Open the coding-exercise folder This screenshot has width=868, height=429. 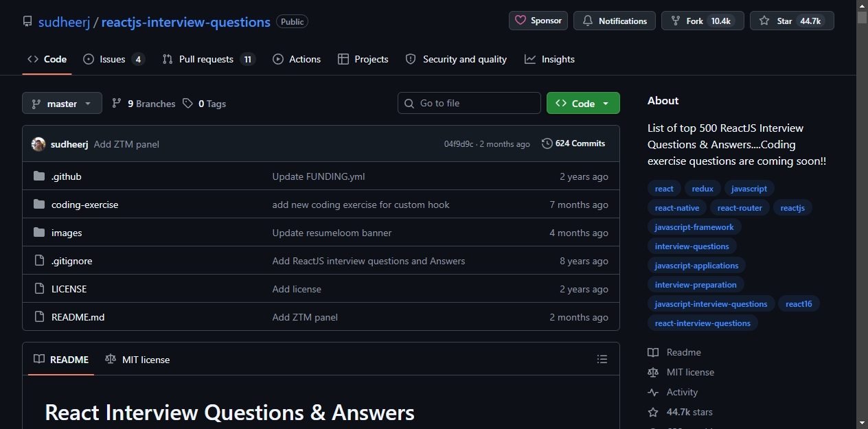coord(85,205)
